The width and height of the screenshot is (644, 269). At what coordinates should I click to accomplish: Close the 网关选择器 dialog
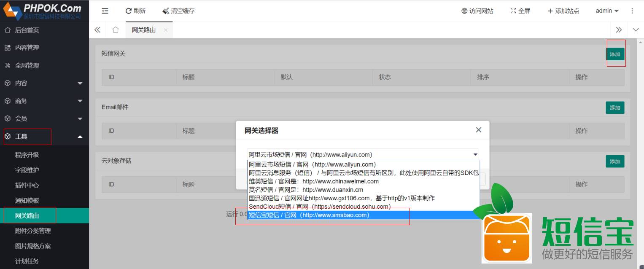(478, 130)
